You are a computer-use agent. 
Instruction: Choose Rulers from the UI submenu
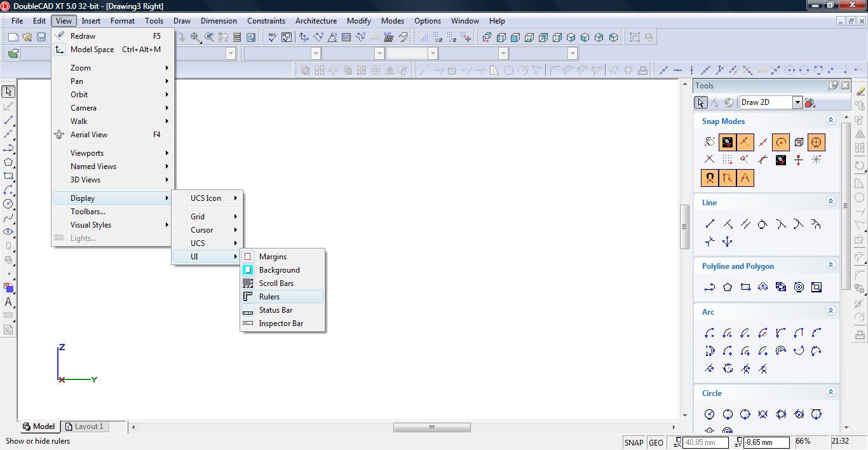tap(269, 297)
